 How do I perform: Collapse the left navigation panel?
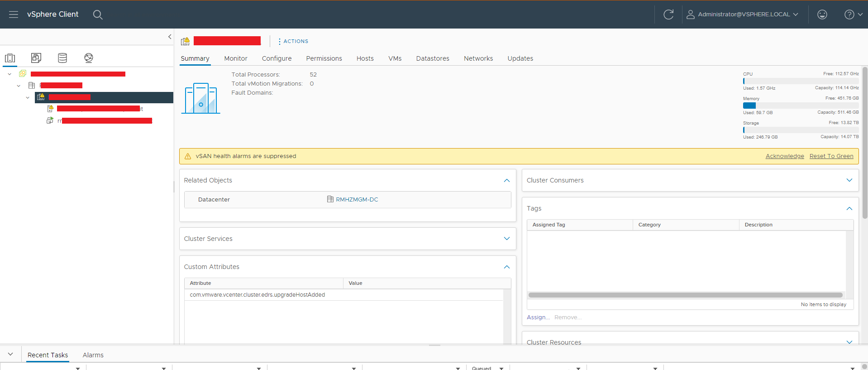click(170, 37)
